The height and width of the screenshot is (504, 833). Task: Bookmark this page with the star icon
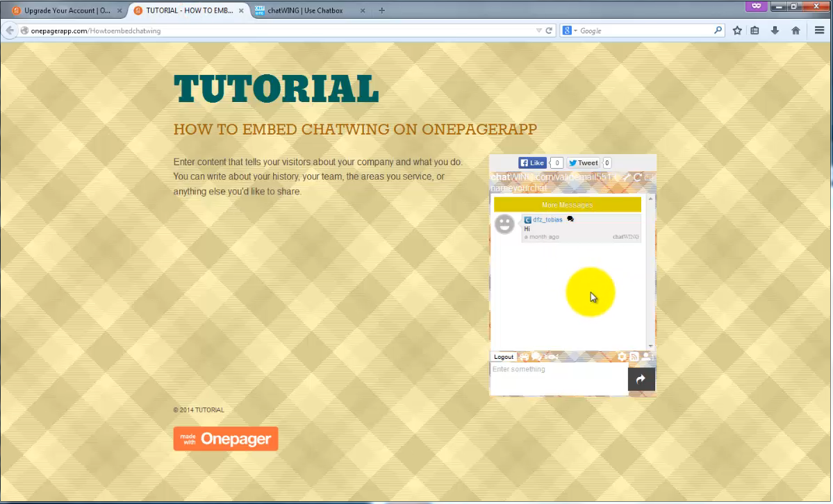pos(737,31)
